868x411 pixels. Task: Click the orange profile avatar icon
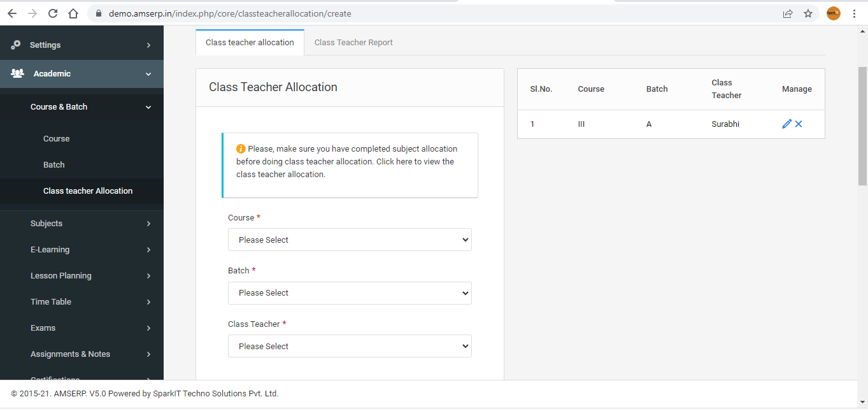click(x=833, y=13)
